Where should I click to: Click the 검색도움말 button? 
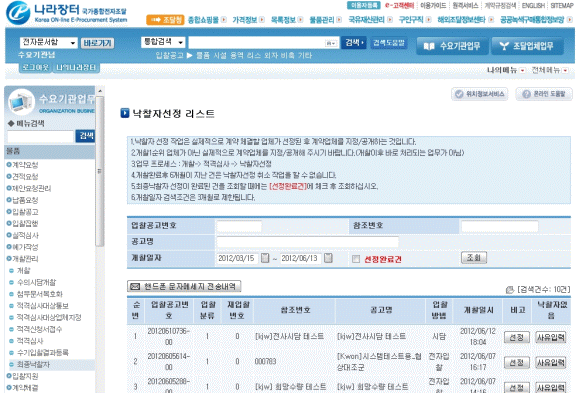[x=389, y=43]
